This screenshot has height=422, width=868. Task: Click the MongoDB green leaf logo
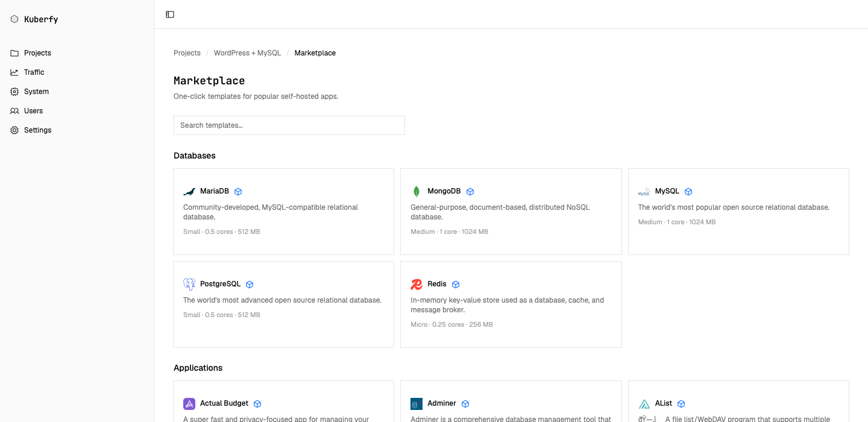point(417,192)
